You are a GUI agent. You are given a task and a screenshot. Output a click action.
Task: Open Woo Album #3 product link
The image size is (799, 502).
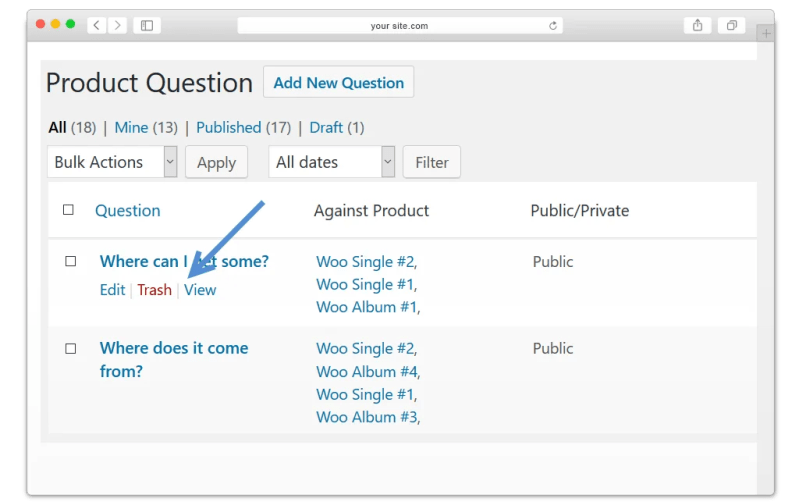366,417
